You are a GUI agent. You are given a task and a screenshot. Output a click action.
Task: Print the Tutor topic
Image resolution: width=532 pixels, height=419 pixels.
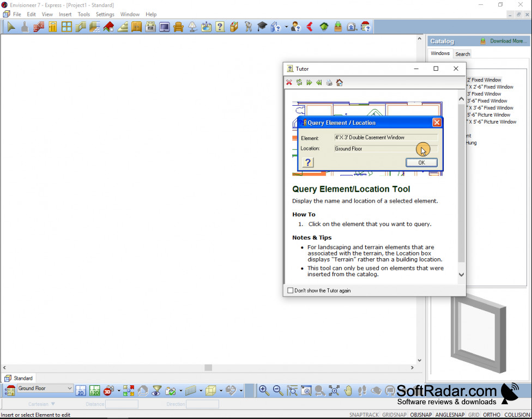point(329,82)
